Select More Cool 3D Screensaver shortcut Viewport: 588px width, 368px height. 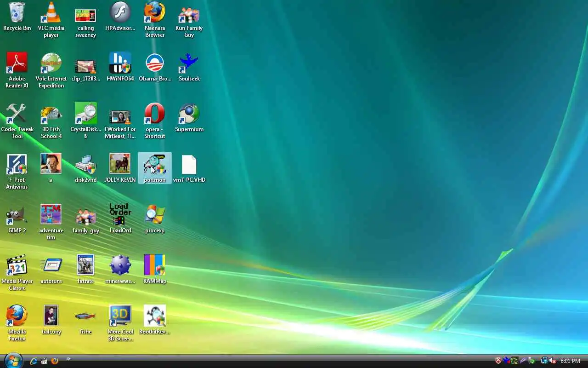click(x=120, y=323)
